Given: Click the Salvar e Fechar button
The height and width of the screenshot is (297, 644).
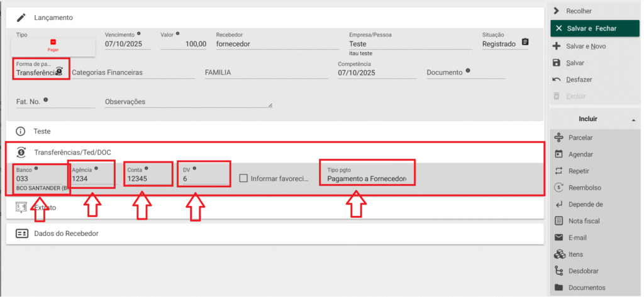Looking at the screenshot, I should (591, 28).
